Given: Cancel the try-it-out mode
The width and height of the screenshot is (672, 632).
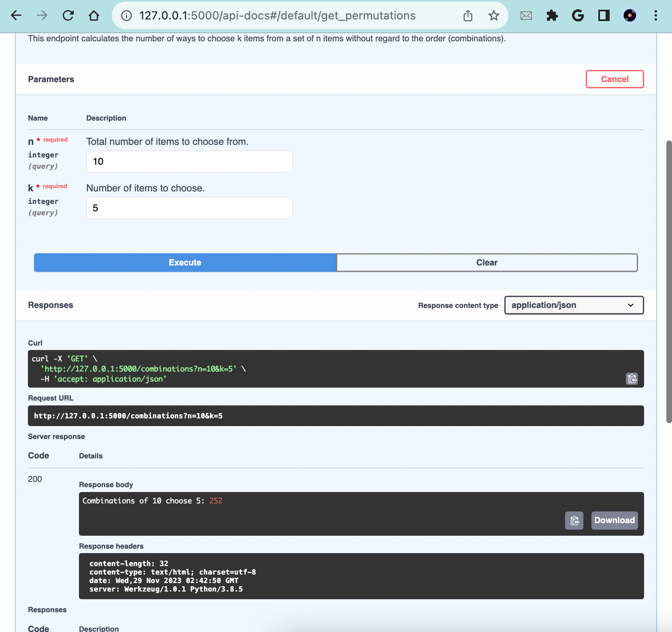Looking at the screenshot, I should [x=615, y=79].
